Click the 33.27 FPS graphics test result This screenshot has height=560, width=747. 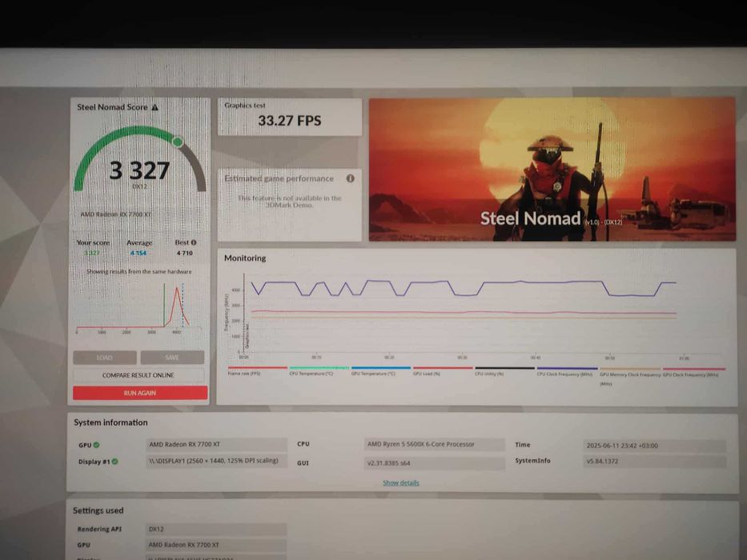click(x=290, y=121)
